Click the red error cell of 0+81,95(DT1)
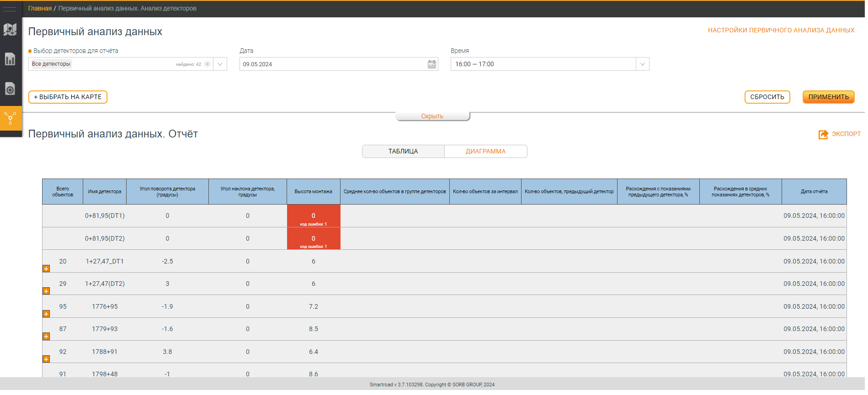The width and height of the screenshot is (868, 395). point(314,216)
